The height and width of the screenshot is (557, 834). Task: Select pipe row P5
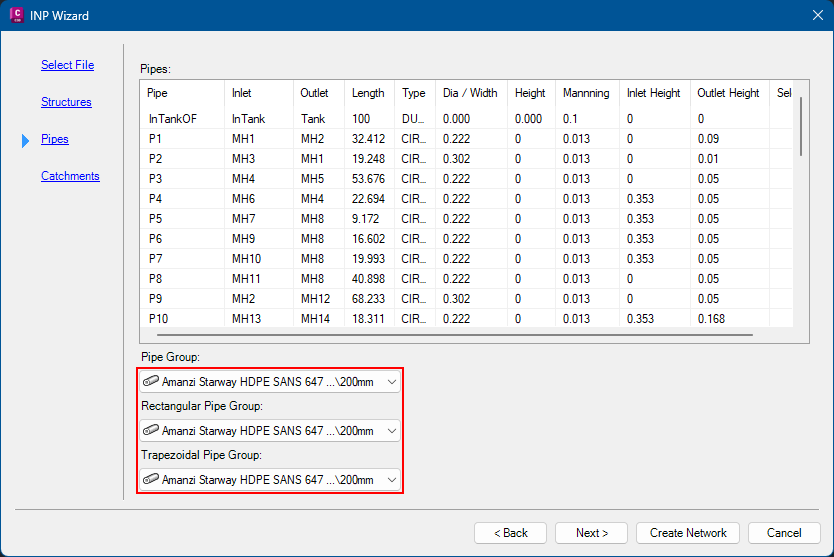click(466, 219)
